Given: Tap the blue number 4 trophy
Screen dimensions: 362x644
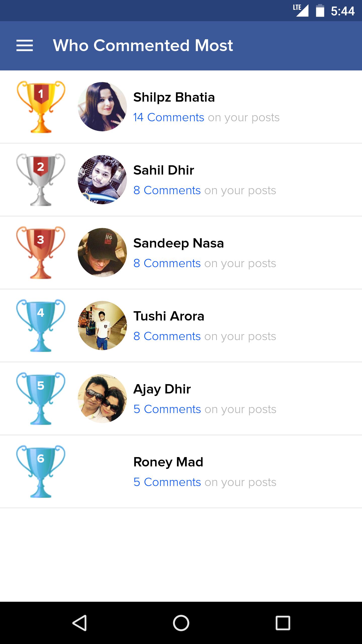Looking at the screenshot, I should point(41,326).
